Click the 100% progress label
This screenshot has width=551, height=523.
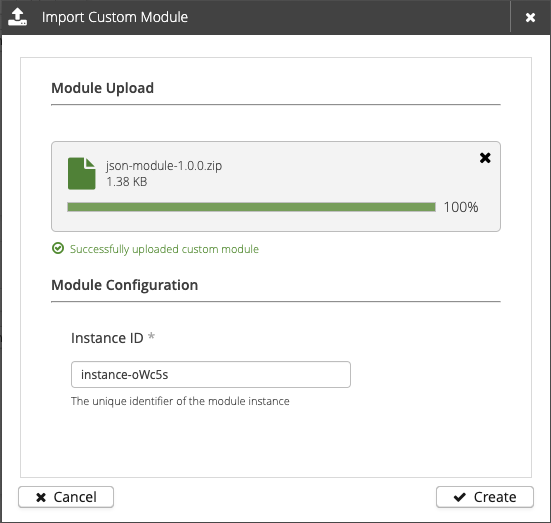coord(461,207)
